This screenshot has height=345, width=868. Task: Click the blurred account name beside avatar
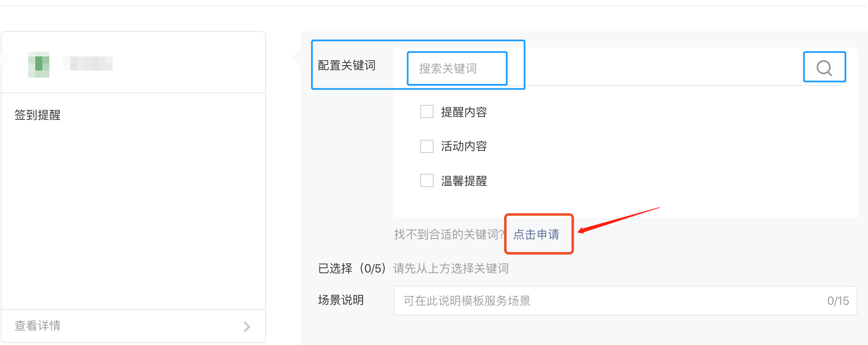tap(88, 63)
